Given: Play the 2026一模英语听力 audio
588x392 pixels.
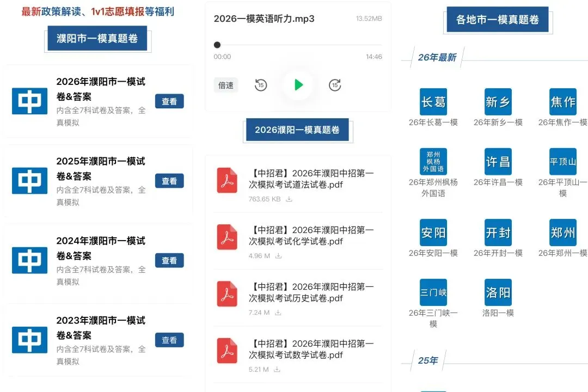Looking at the screenshot, I should pos(298,85).
